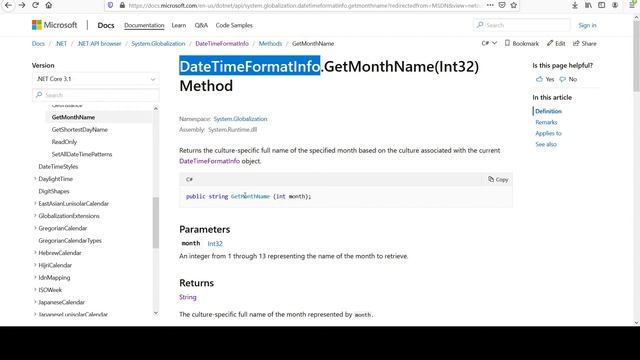Open Learn nav item
Screen dimensions: 640x360
pos(179,25)
